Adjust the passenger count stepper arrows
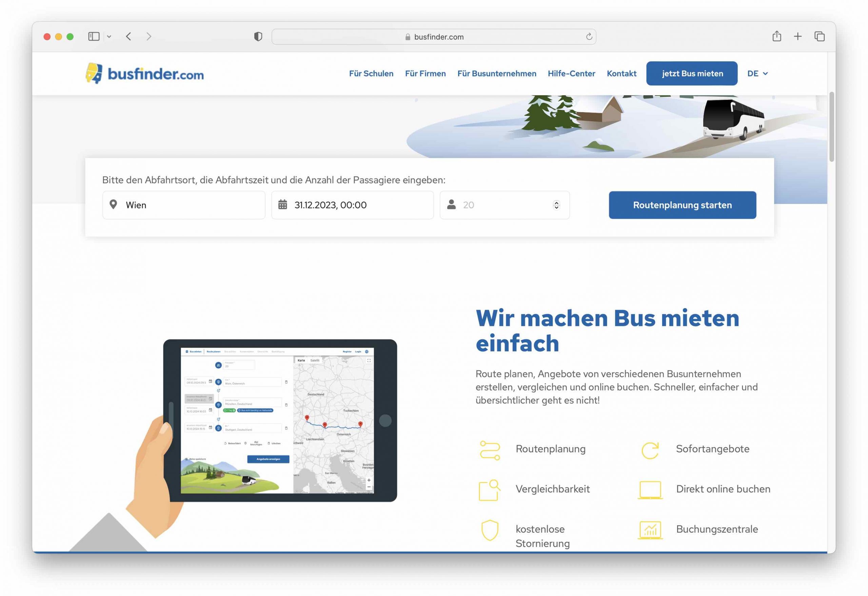The width and height of the screenshot is (868, 596). (x=556, y=205)
